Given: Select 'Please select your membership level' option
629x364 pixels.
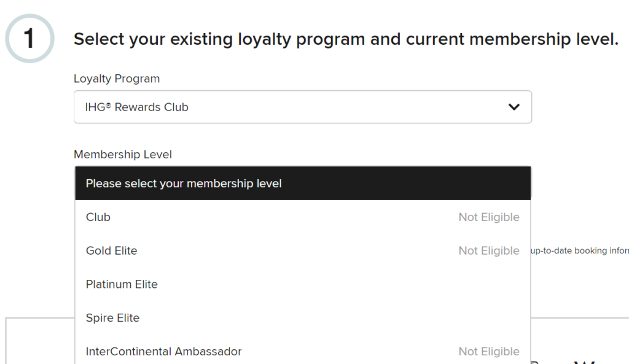Looking at the screenshot, I should 184,184.
